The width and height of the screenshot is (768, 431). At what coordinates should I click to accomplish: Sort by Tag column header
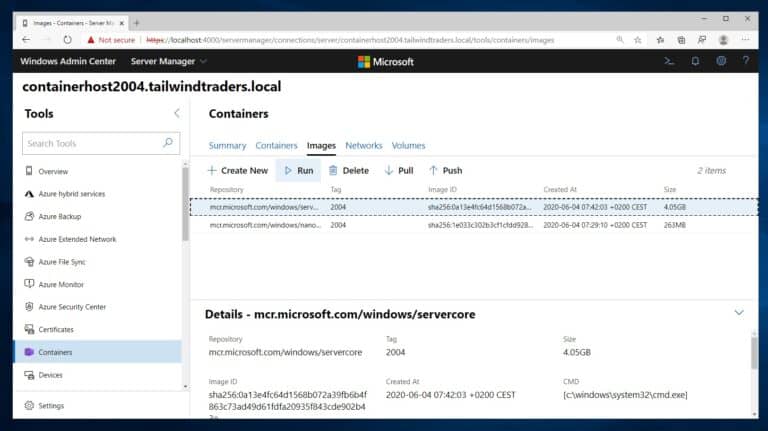(x=336, y=190)
